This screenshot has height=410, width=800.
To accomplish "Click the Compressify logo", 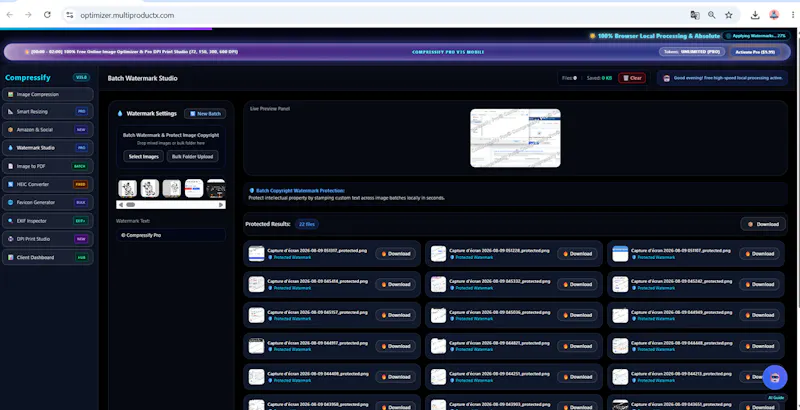I will coord(28,78).
